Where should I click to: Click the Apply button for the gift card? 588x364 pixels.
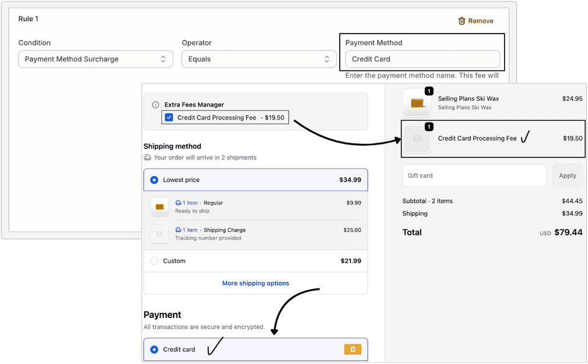coord(567,175)
